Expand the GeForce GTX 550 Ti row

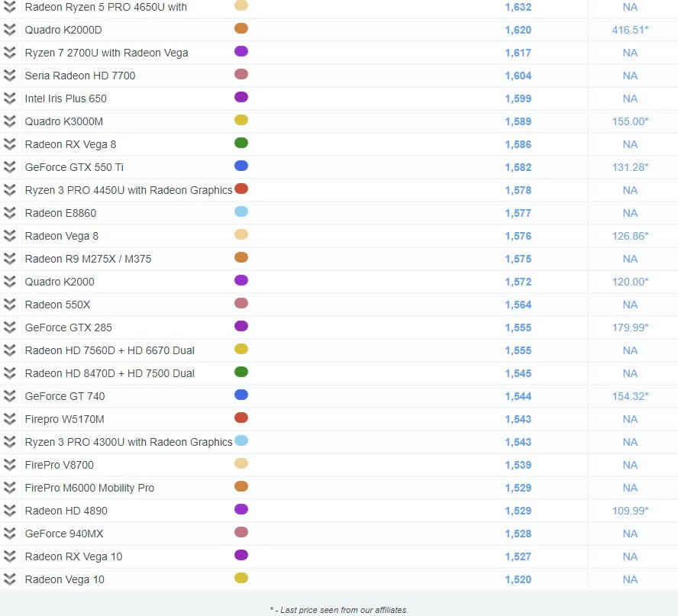(x=9, y=167)
